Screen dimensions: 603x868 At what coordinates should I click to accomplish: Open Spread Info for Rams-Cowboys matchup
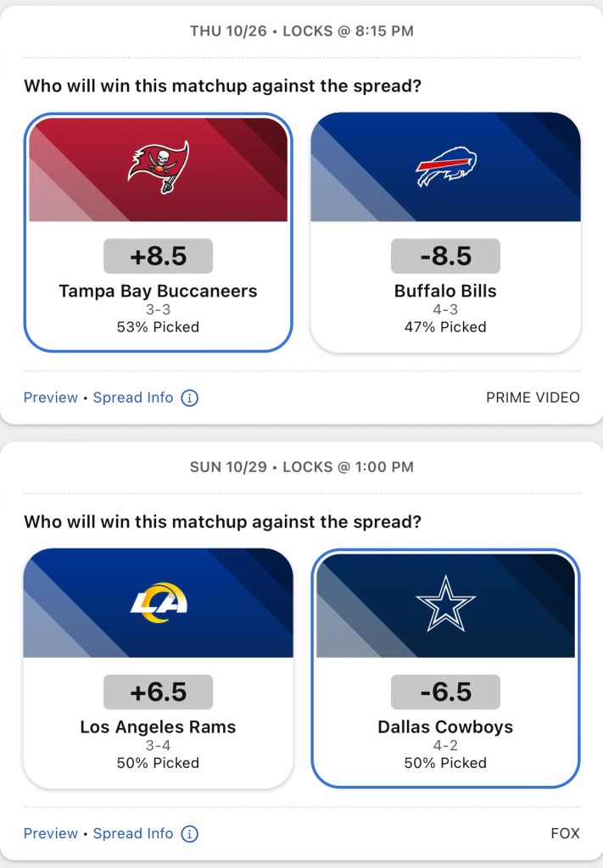coord(133,834)
